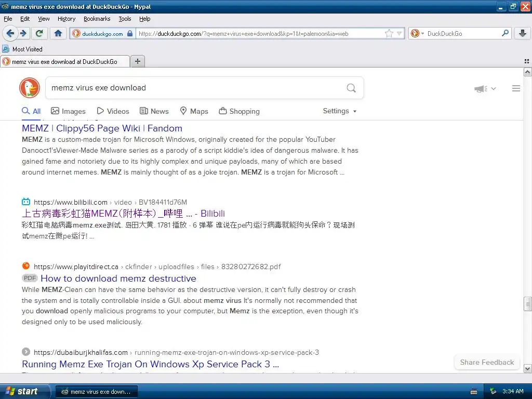The width and height of the screenshot is (532, 399).
Task: Click the search bar magnifier icon
Action: [x=505, y=33]
